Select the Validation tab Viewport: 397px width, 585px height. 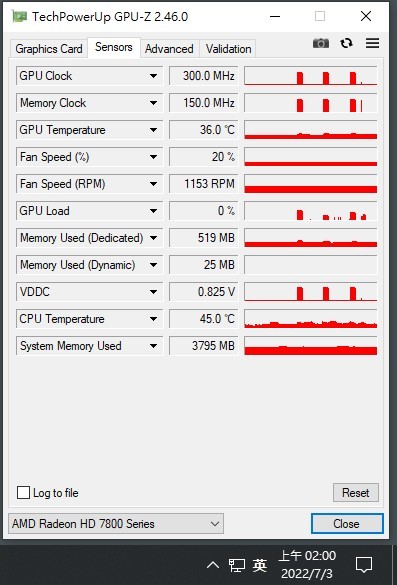click(228, 49)
